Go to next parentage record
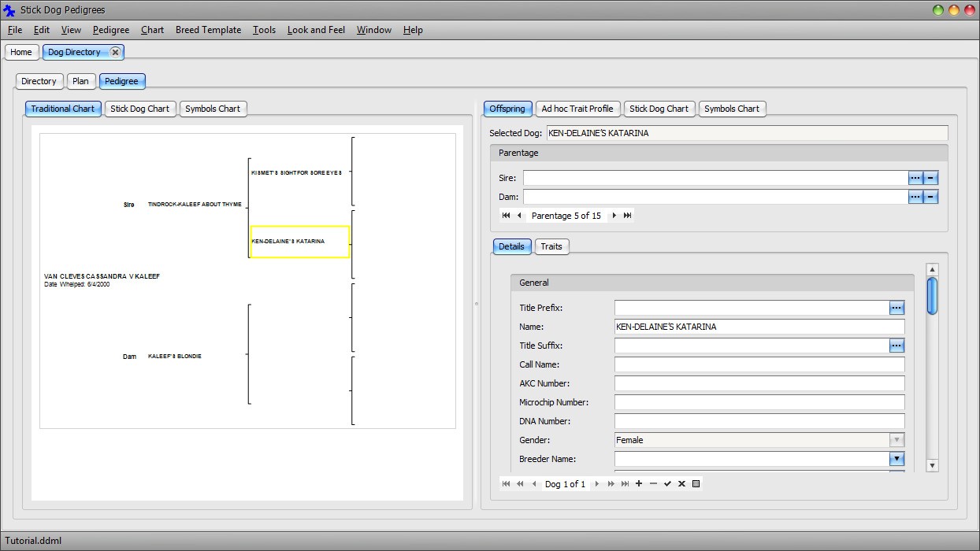The image size is (980, 551). pyautogui.click(x=614, y=216)
